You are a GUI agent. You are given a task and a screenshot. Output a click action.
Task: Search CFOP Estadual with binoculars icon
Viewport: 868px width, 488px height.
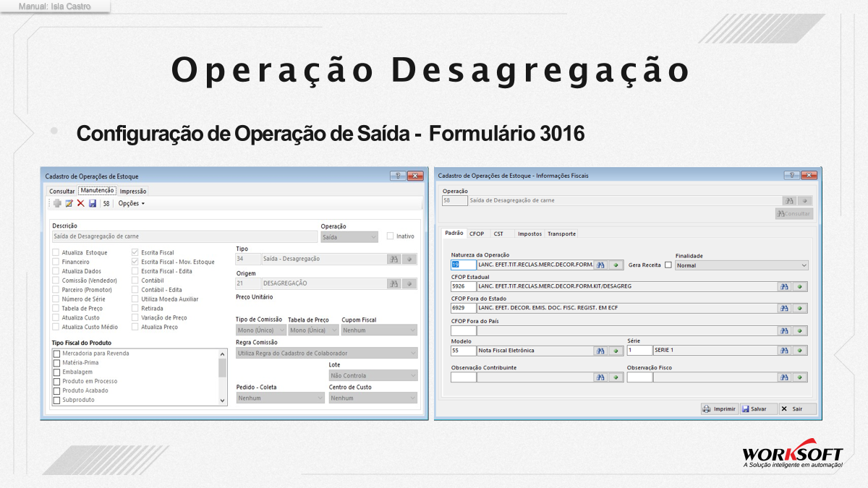784,286
